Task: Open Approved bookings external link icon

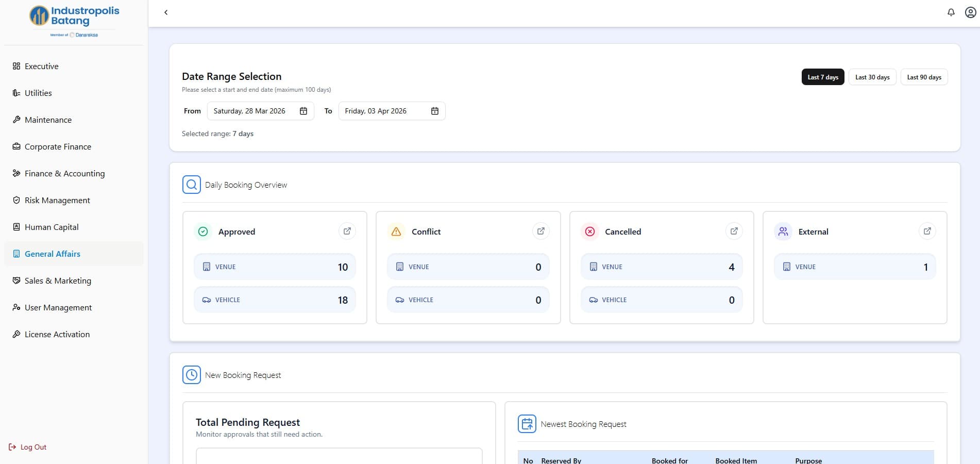Action: [x=347, y=231]
